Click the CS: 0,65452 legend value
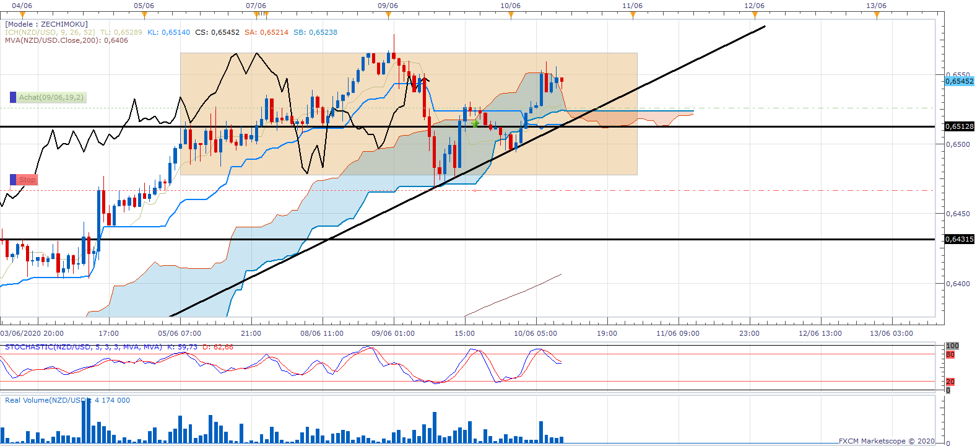 pos(217,32)
